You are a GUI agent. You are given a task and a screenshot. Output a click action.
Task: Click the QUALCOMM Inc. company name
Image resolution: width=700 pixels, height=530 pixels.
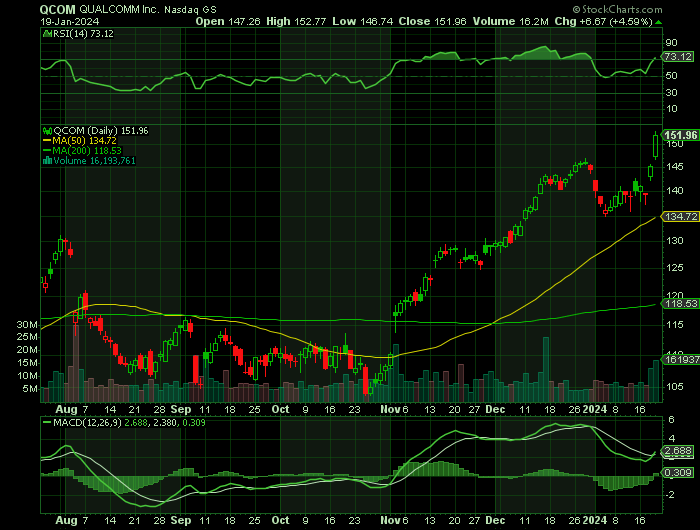click(x=119, y=9)
